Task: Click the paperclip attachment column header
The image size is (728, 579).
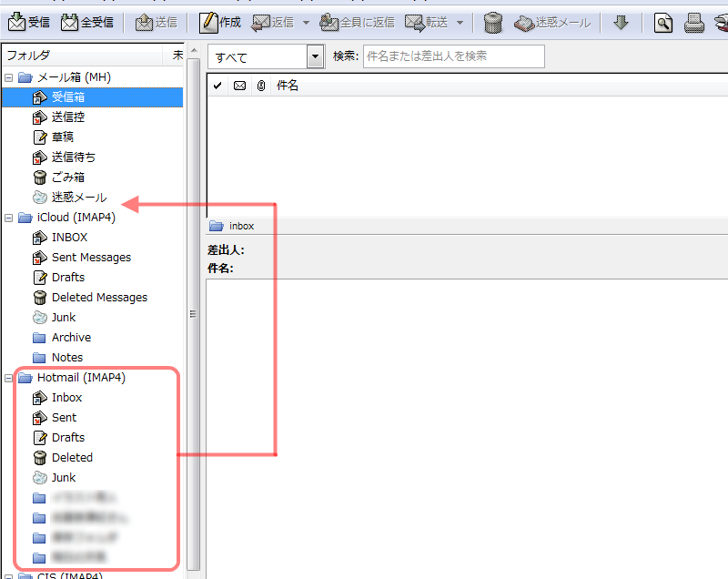Action: click(x=261, y=86)
